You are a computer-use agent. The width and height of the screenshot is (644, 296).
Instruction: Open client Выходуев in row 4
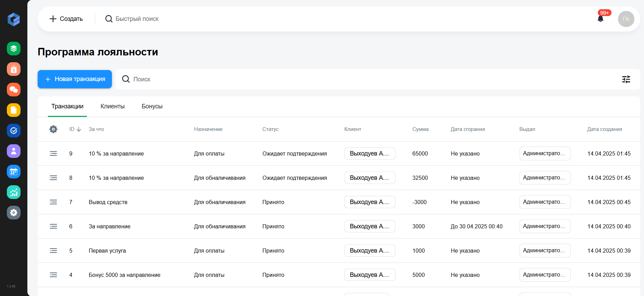point(370,275)
